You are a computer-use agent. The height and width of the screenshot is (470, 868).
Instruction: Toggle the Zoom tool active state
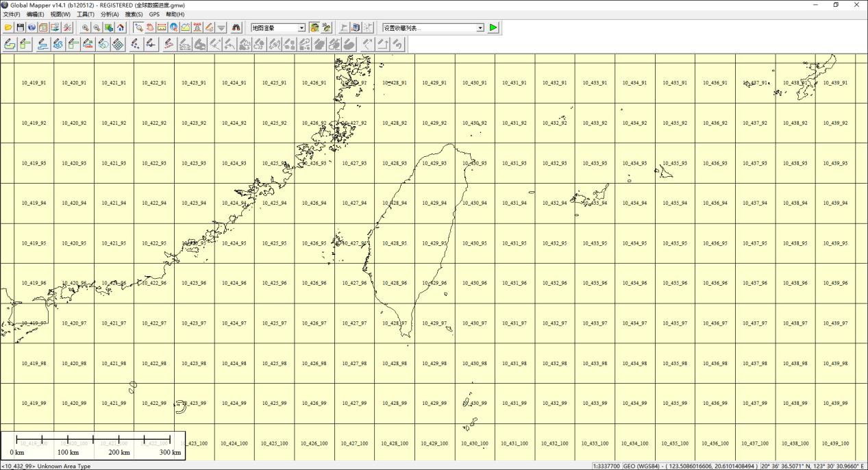point(138,27)
